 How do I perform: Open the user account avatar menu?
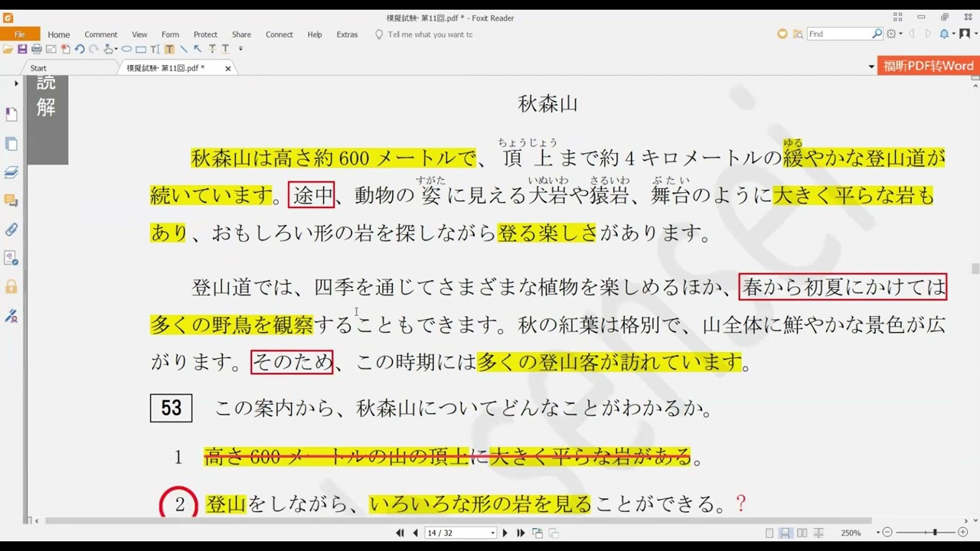click(x=965, y=34)
